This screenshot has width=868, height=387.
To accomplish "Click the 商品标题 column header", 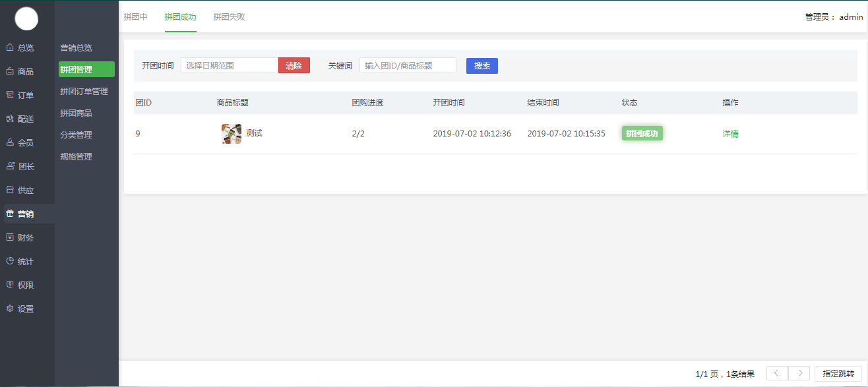I will click(x=233, y=103).
